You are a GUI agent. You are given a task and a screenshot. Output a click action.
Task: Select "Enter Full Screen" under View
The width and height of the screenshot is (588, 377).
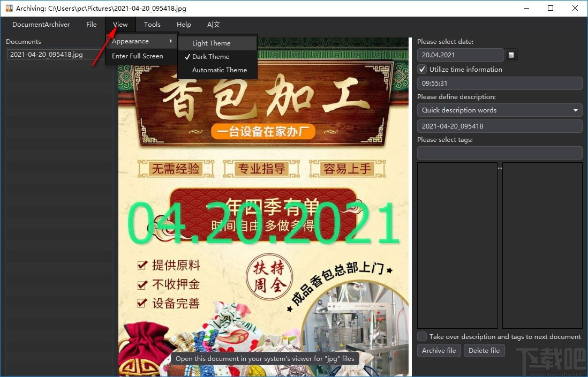(x=137, y=56)
